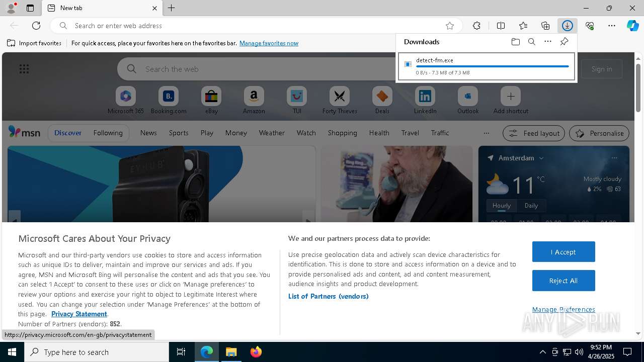
Task: Switch weather to Daily tab
Action: (531, 206)
